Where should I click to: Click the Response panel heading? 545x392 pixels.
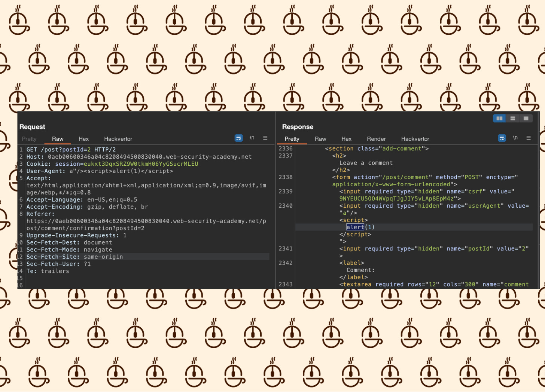tap(298, 127)
